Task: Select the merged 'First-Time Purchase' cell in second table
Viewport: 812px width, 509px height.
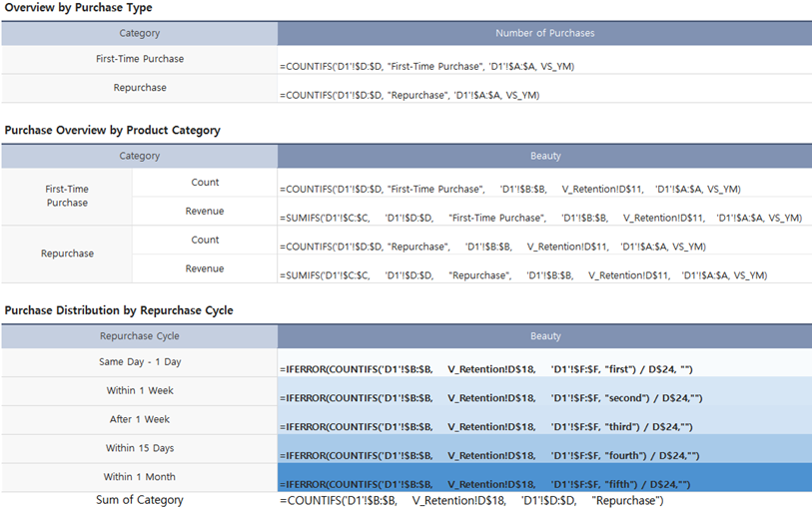Action: pos(67,196)
